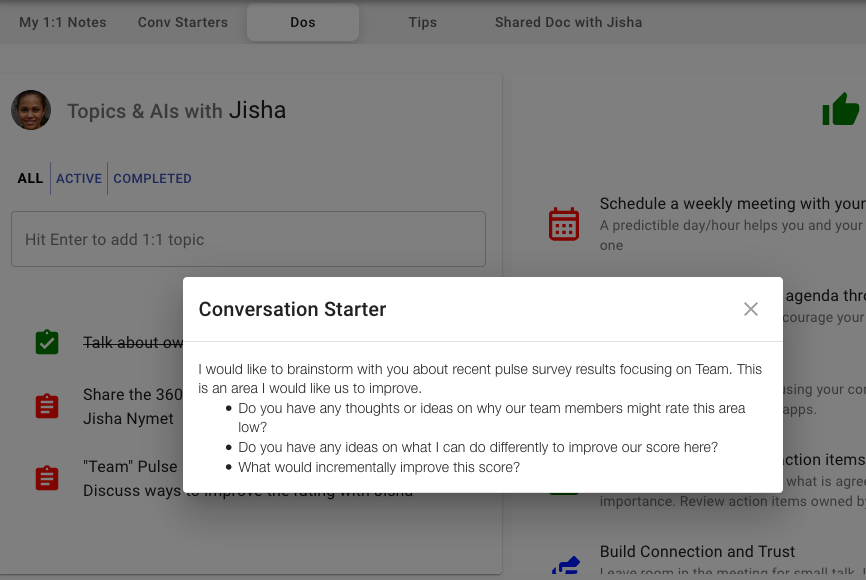The height and width of the screenshot is (580, 866).
Task: Open Shared Doc with Jisha tab
Action: 568,23
